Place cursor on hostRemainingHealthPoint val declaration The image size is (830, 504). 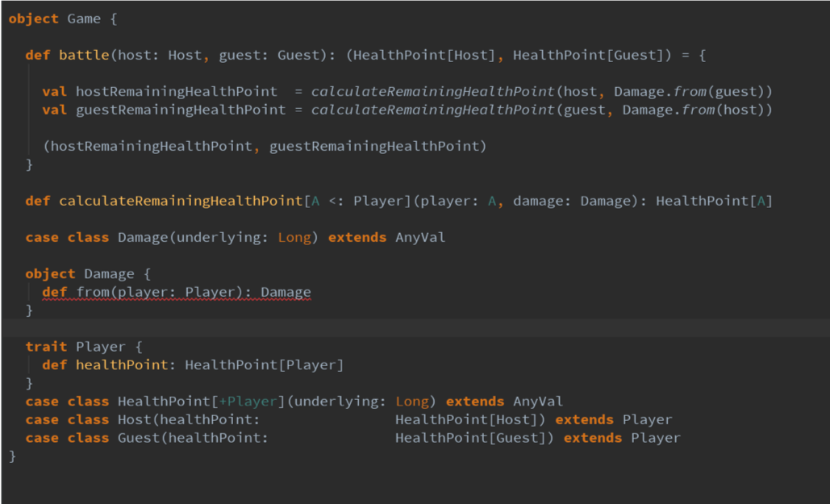point(177,92)
